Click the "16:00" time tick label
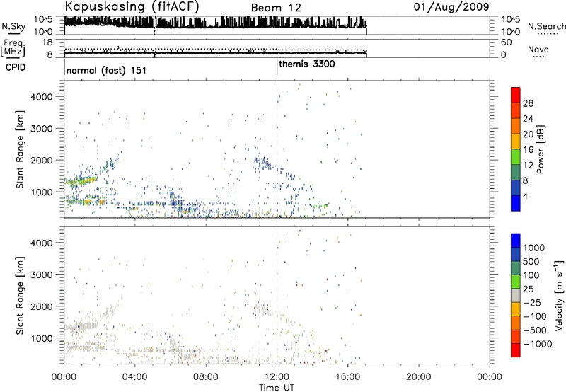Image resolution: width=566 pixels, height=392 pixels. 347,377
